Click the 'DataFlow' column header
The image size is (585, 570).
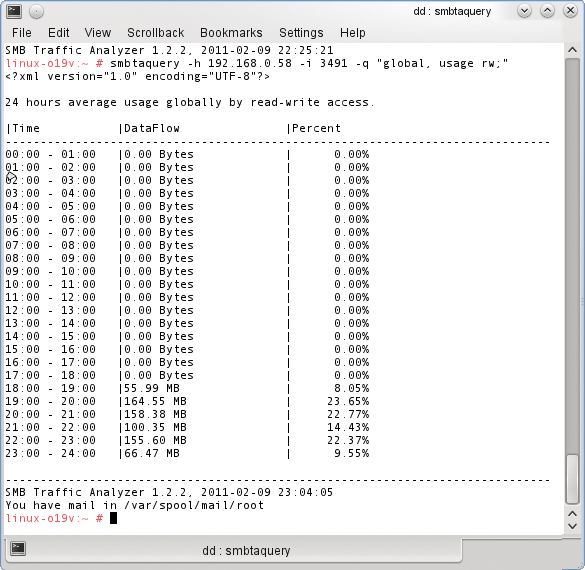pos(152,128)
